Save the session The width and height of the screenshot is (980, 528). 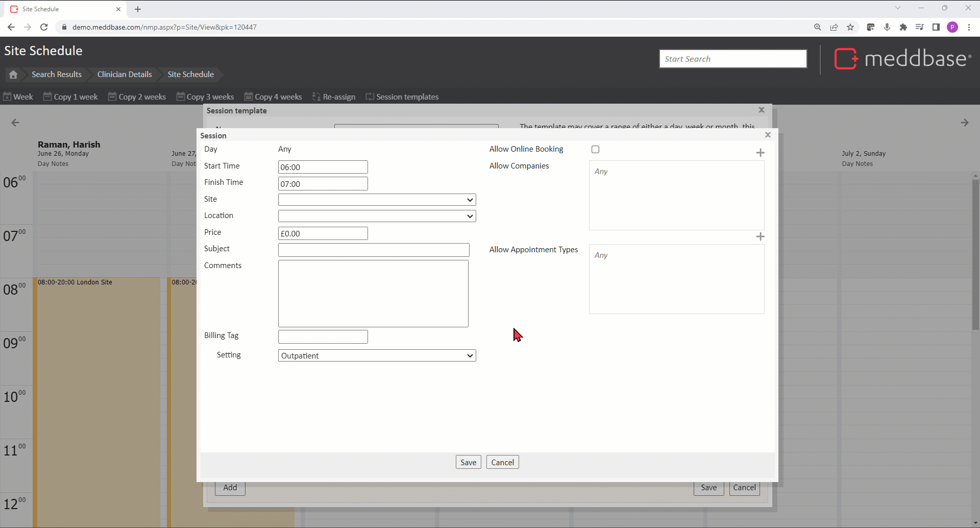468,462
